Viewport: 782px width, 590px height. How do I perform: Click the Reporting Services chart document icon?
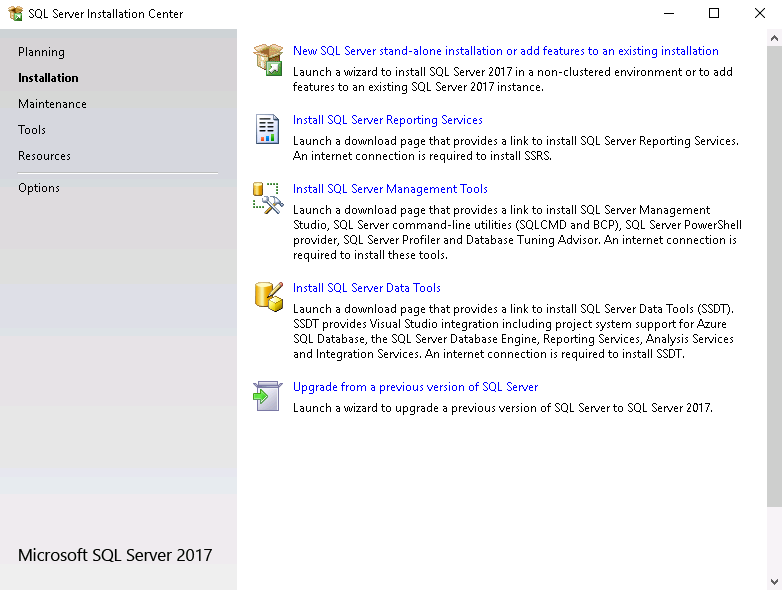267,129
